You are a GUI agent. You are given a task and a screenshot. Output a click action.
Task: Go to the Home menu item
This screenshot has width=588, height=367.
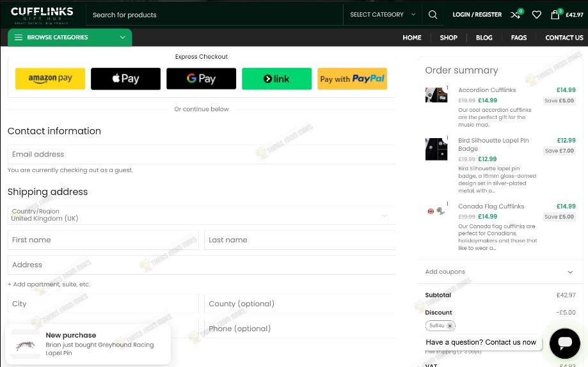[412, 38]
